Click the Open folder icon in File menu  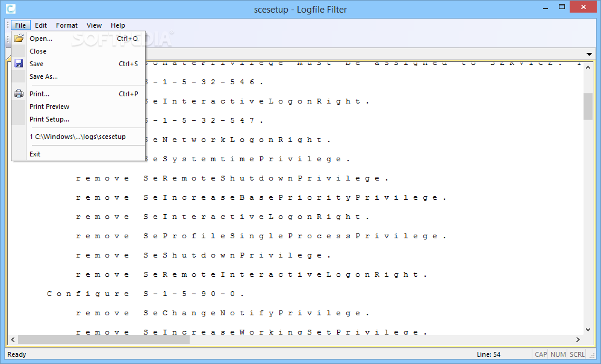coord(19,39)
